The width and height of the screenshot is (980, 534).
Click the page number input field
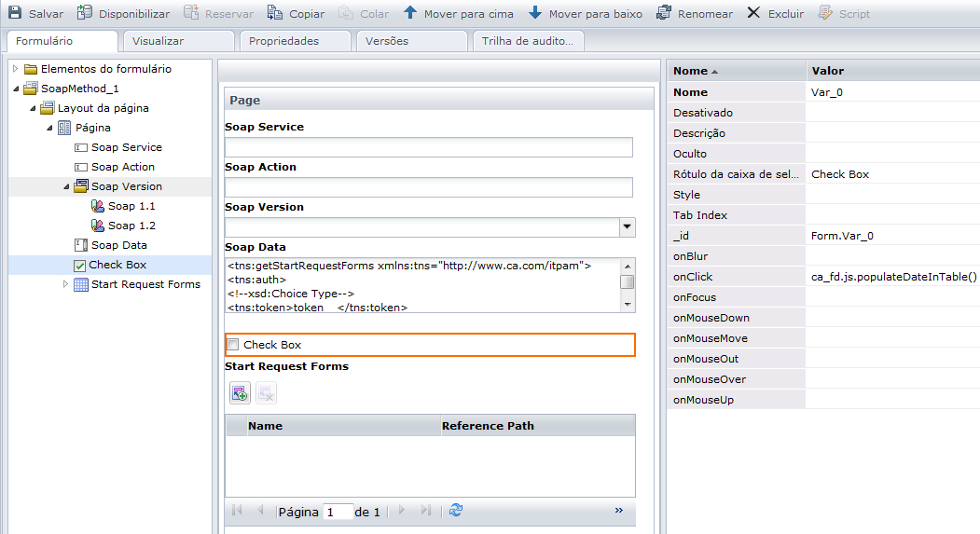click(338, 512)
